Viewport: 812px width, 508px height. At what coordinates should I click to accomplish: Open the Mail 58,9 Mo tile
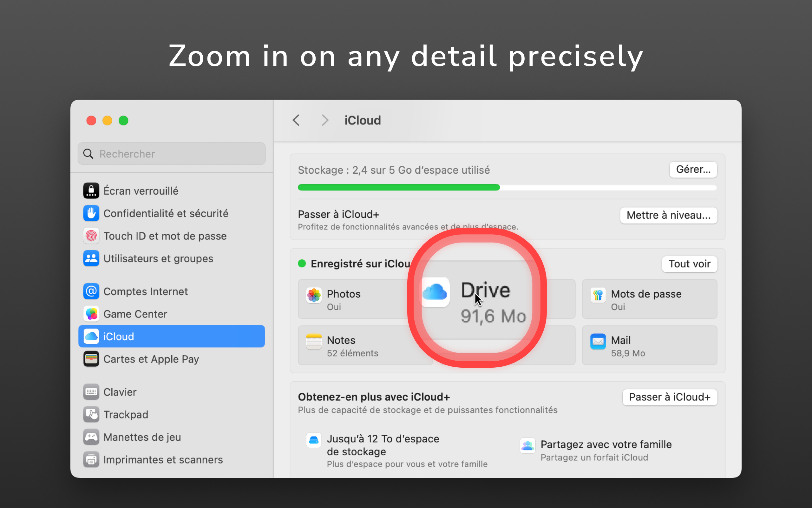[x=650, y=345]
